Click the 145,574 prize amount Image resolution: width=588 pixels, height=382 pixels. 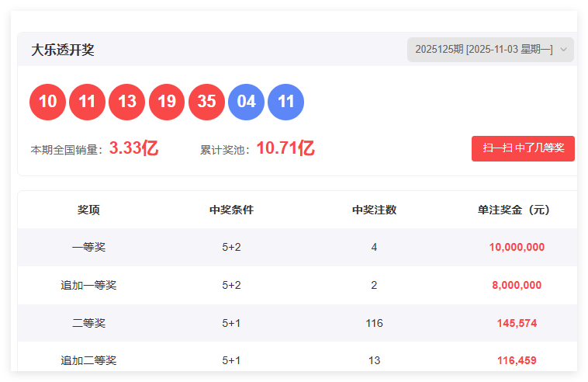click(x=517, y=323)
